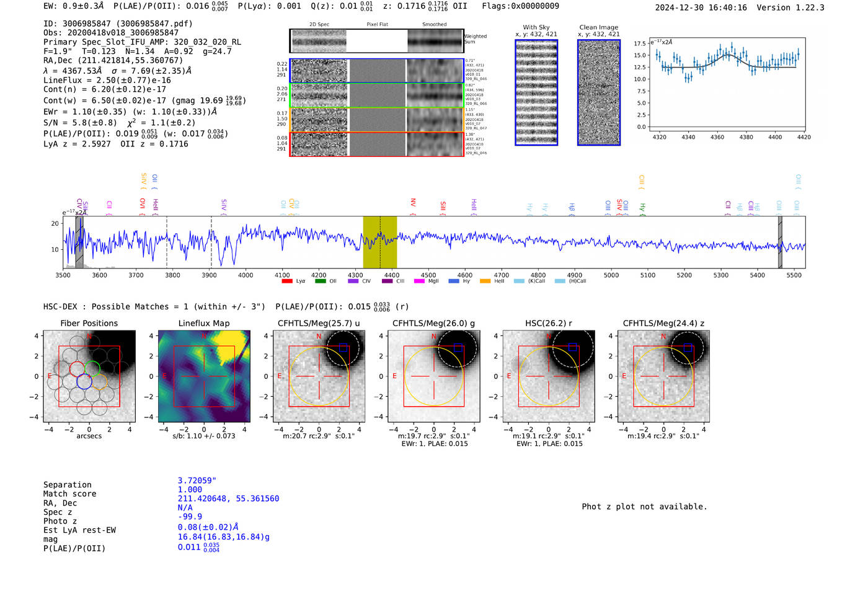Select the Lineflux Map thumbnail
The image size is (868, 591).
[x=204, y=376]
